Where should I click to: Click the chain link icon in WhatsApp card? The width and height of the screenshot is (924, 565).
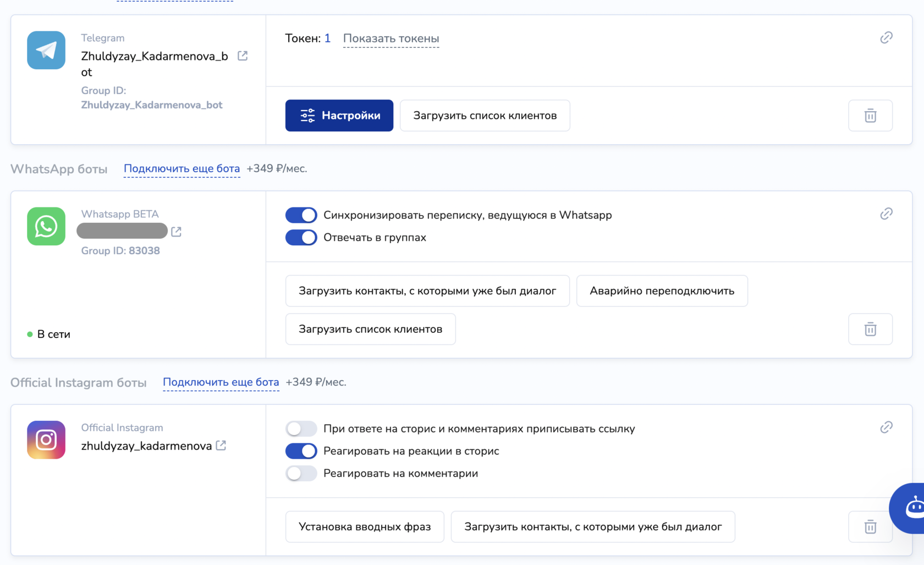click(x=886, y=213)
